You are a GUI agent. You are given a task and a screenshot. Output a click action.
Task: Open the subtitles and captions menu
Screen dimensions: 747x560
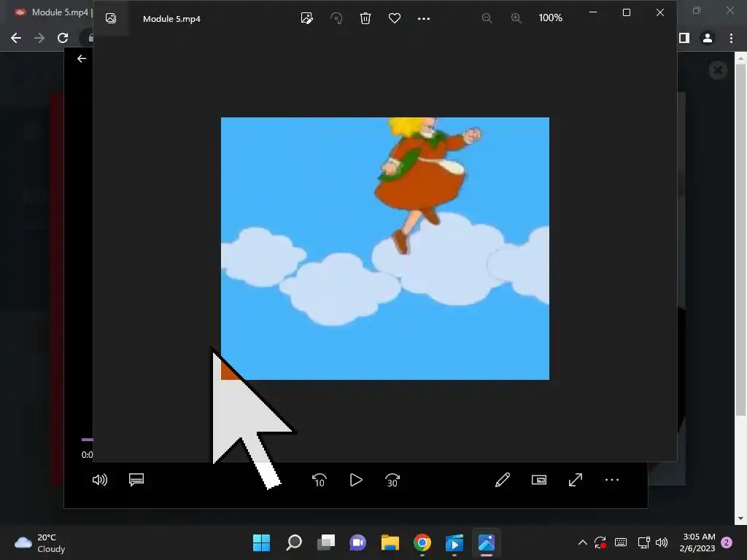[136, 480]
